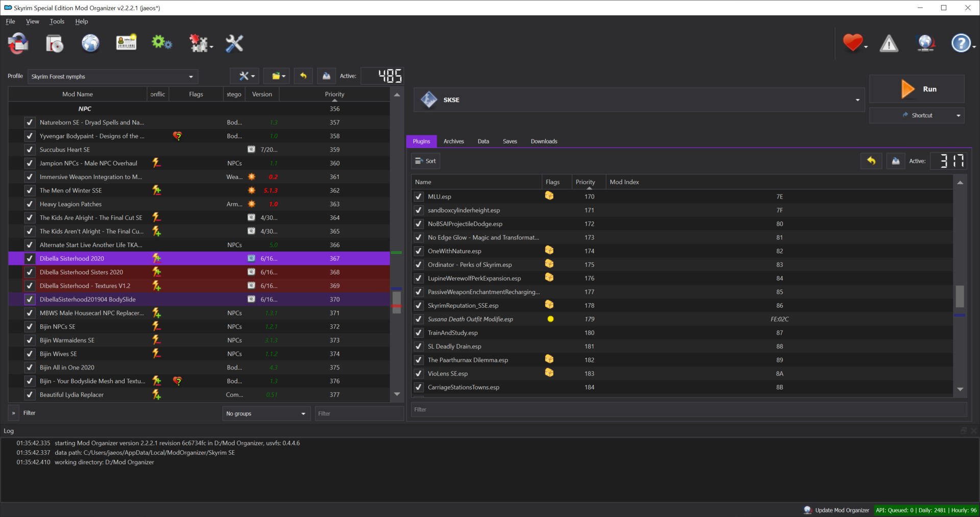This screenshot has height=517, width=980.
Task: Click the warning triangle Problems icon
Action: pyautogui.click(x=889, y=43)
